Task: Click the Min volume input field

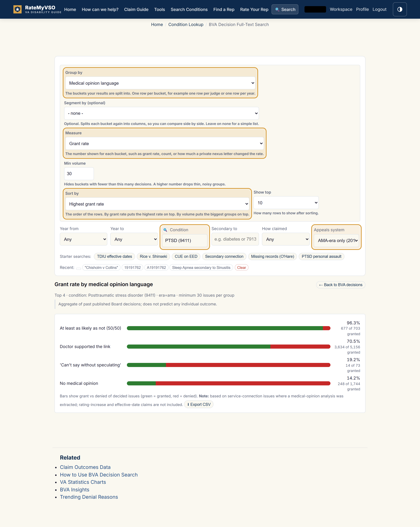Action: tap(79, 174)
